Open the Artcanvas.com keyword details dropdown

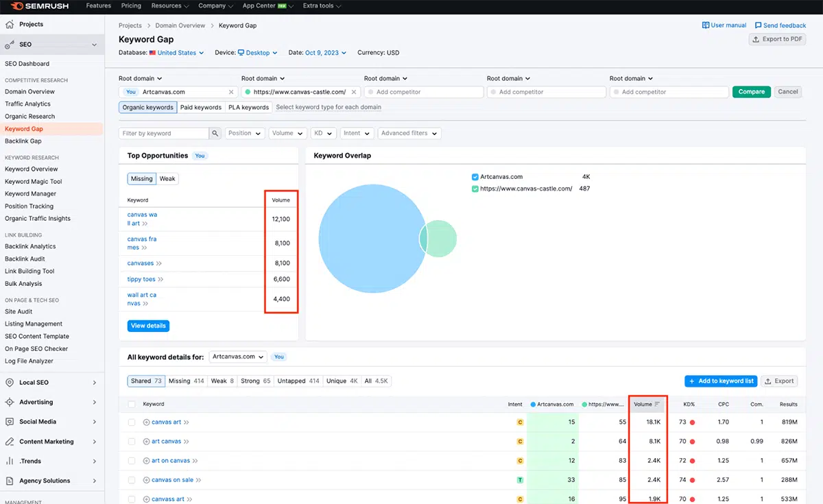238,357
